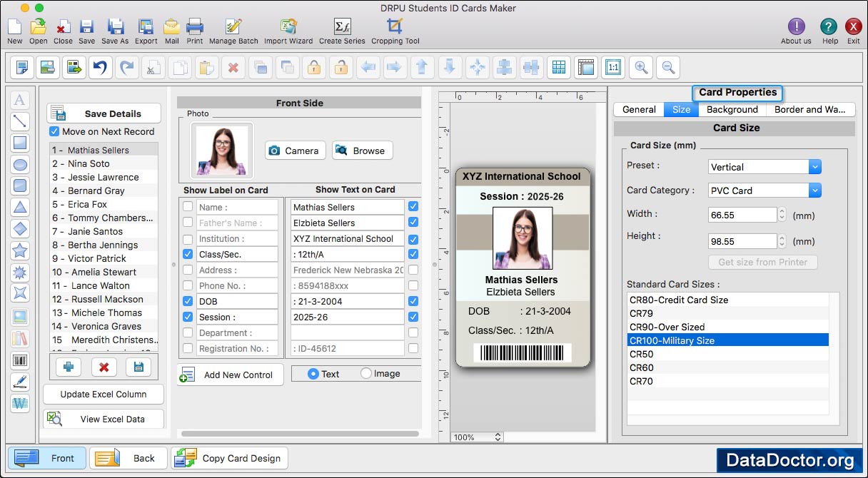
Task: Click the Save Details button
Action: tap(104, 113)
